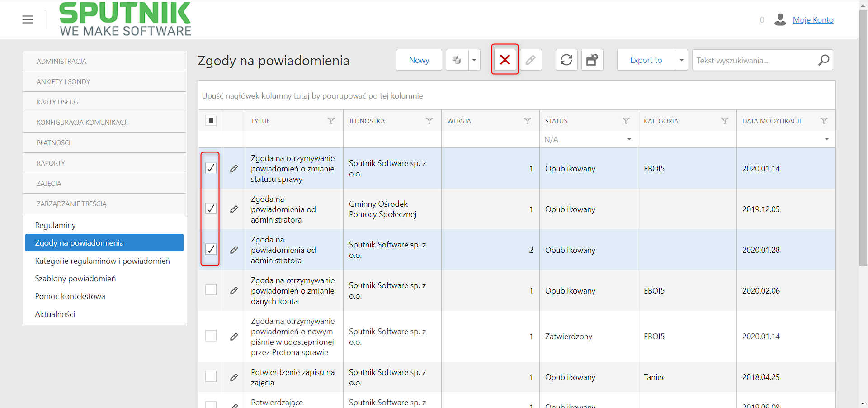Click the clone object toolbar icon
868x408 pixels.
point(457,60)
